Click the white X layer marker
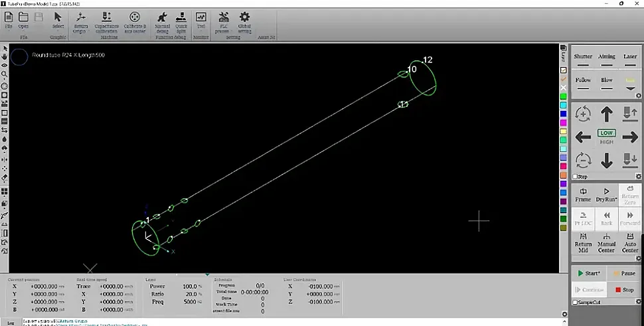This screenshot has height=326, width=644. click(x=564, y=88)
